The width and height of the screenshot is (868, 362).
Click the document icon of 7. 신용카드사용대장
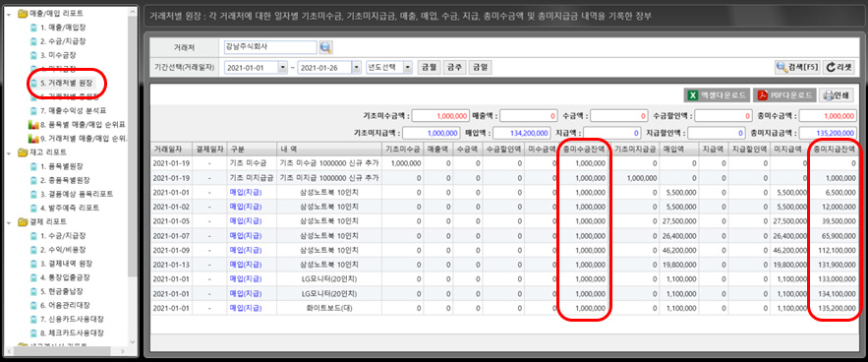[34, 320]
